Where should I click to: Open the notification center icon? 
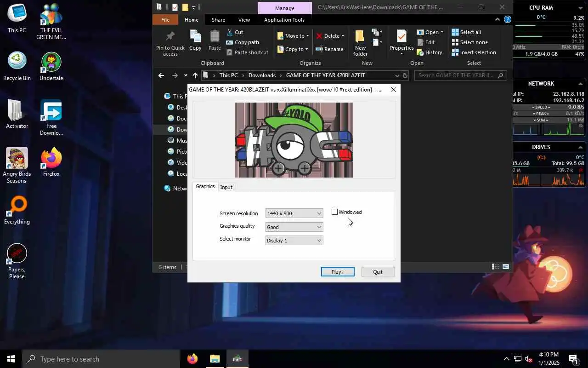[573, 359]
